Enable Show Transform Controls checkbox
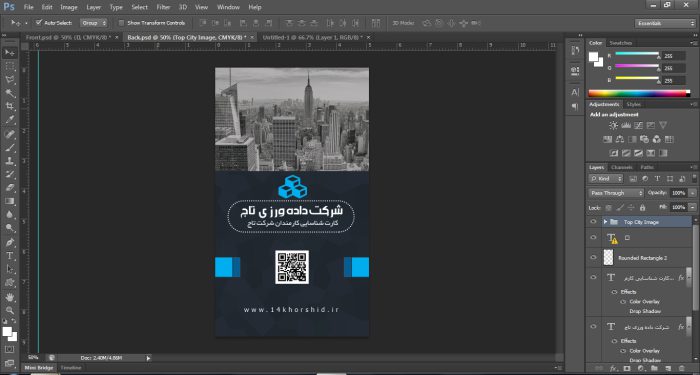Screen dimensions: 700x375 (x=121, y=23)
